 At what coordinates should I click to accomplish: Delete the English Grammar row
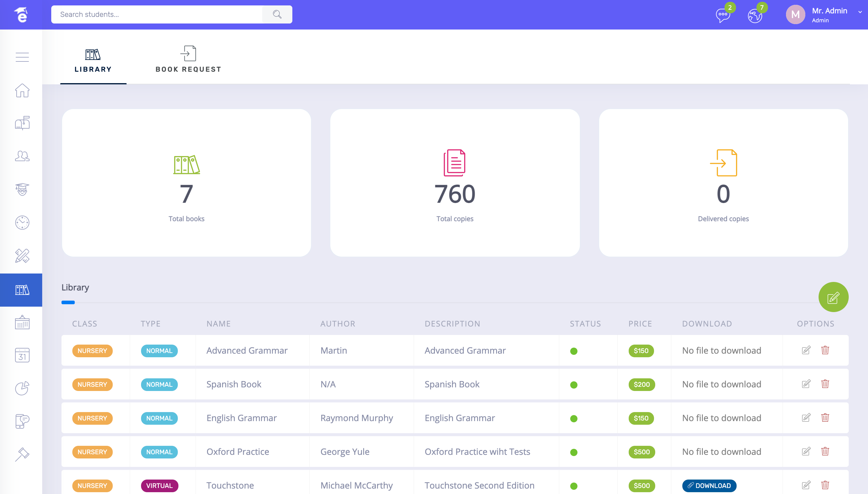click(x=825, y=417)
